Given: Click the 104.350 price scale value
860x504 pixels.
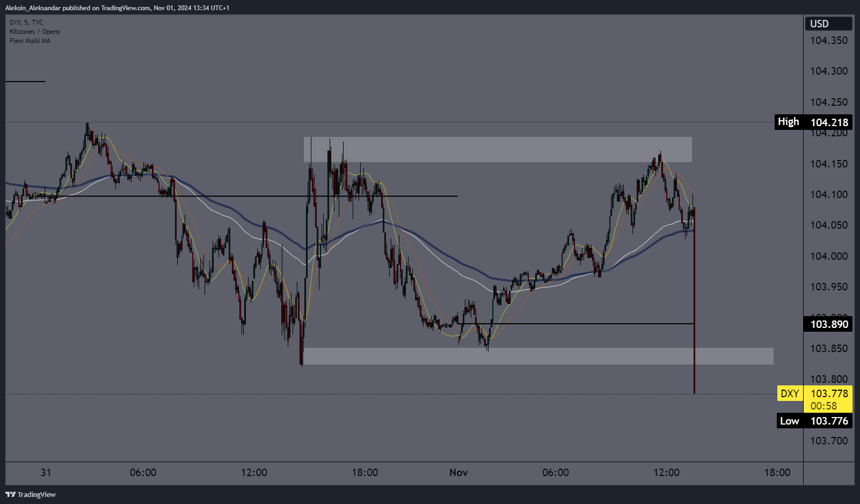Looking at the screenshot, I should 829,40.
